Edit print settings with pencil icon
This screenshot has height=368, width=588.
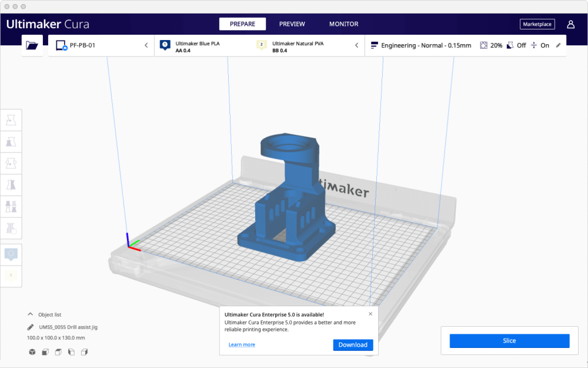click(x=559, y=45)
